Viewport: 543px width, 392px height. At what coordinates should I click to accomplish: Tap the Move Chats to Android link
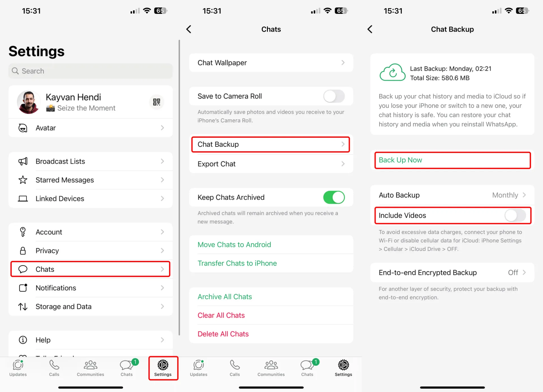[234, 245]
